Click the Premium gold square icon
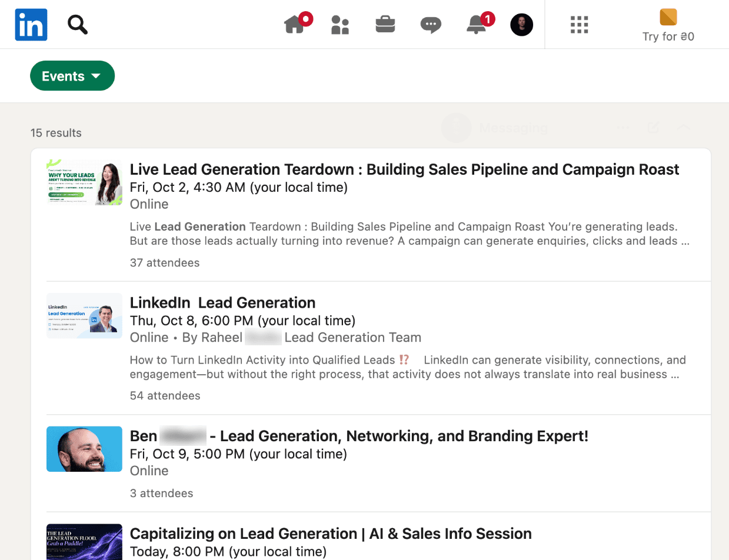 tap(668, 17)
